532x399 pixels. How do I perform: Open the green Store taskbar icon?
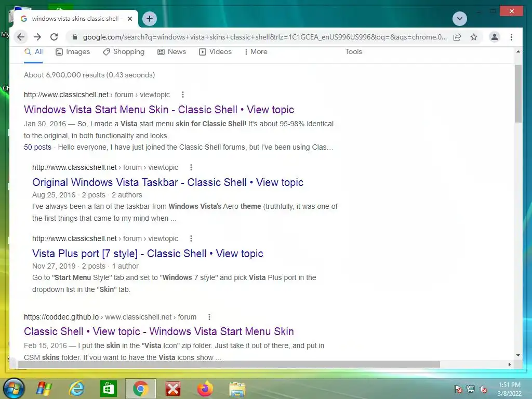[109, 389]
